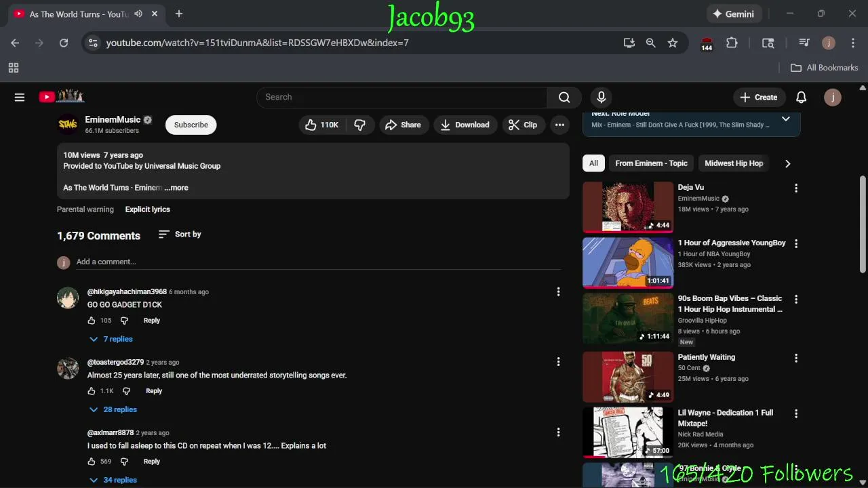
Task: Open Chrome apps grid shortcut
Action: click(14, 68)
